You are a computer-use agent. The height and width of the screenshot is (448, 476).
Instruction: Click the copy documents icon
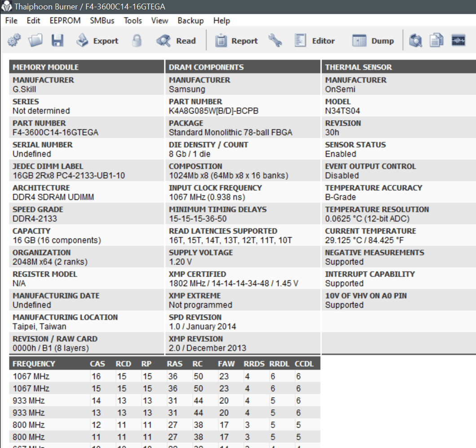[436, 40]
